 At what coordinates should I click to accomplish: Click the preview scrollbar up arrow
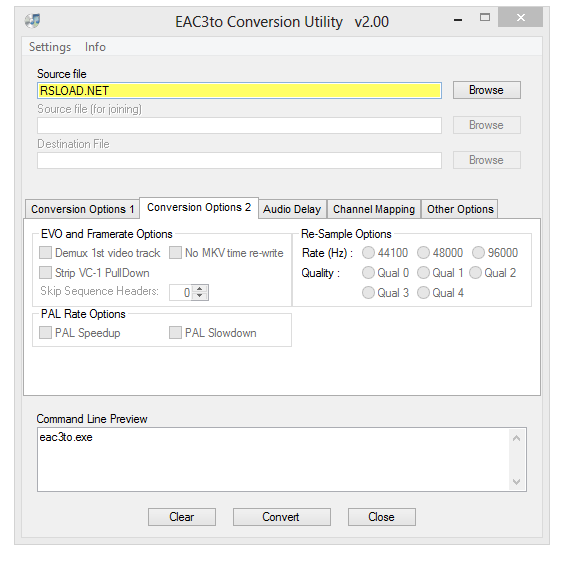[x=516, y=438]
